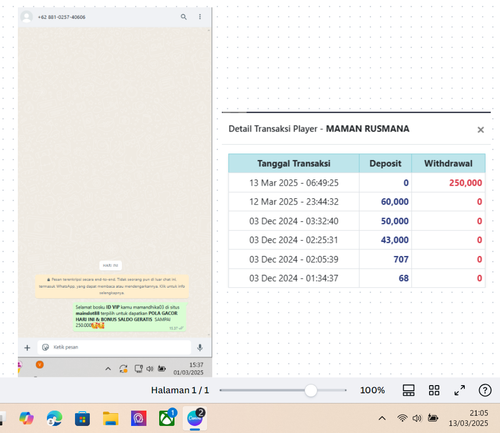Image resolution: width=500 pixels, height=433 pixels.
Task: Click the 68 deposit value
Action: (x=404, y=278)
